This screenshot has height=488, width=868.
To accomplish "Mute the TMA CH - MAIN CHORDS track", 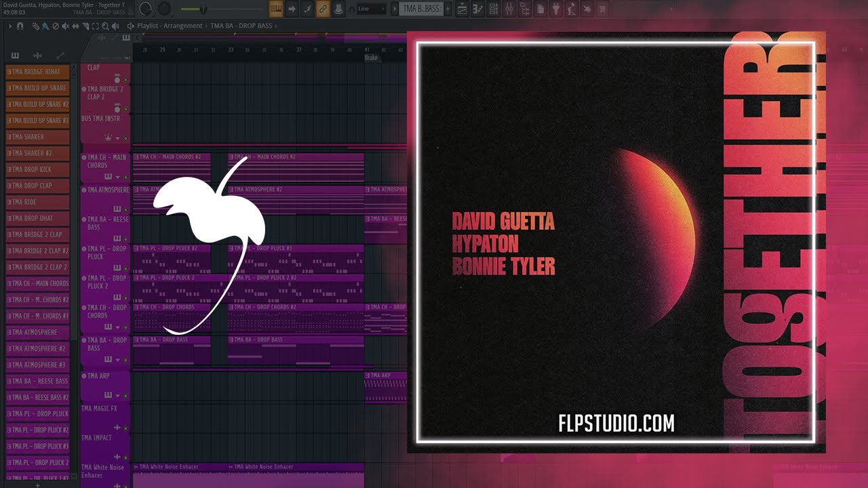I will point(125,177).
